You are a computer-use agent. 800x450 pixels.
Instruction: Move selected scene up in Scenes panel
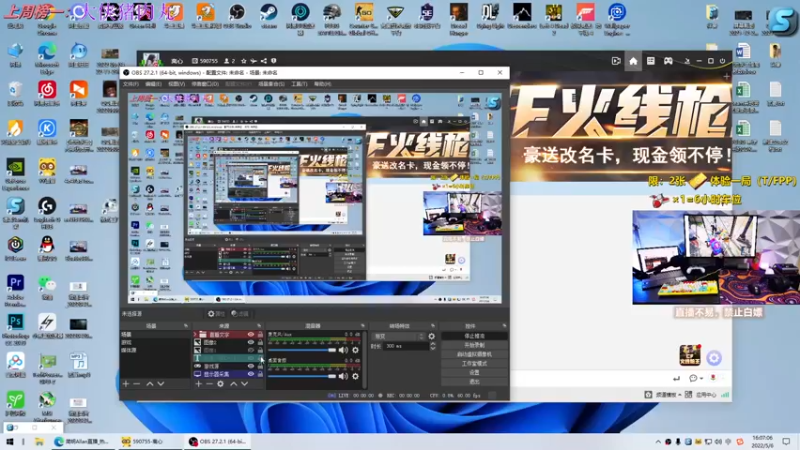coord(150,384)
